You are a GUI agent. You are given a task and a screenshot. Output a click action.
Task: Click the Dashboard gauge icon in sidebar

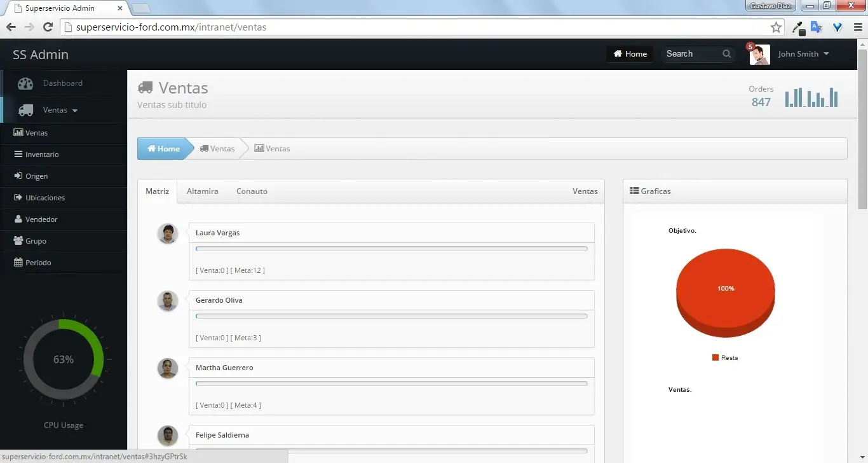pyautogui.click(x=25, y=83)
